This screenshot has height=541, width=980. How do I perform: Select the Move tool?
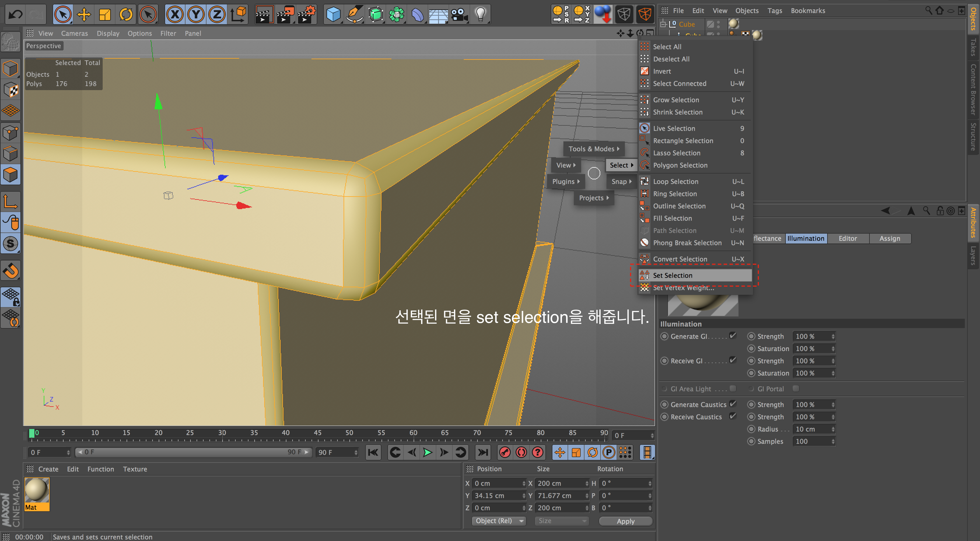(84, 15)
